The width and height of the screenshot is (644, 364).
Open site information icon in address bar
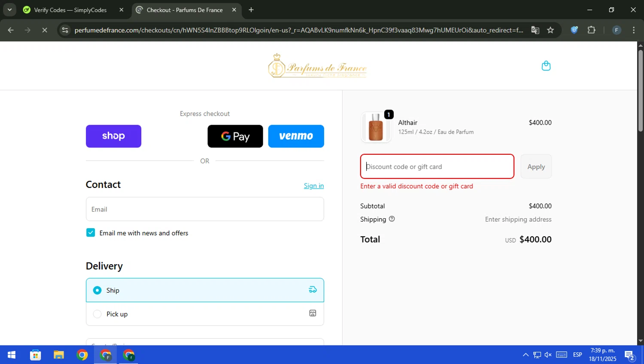click(x=65, y=30)
